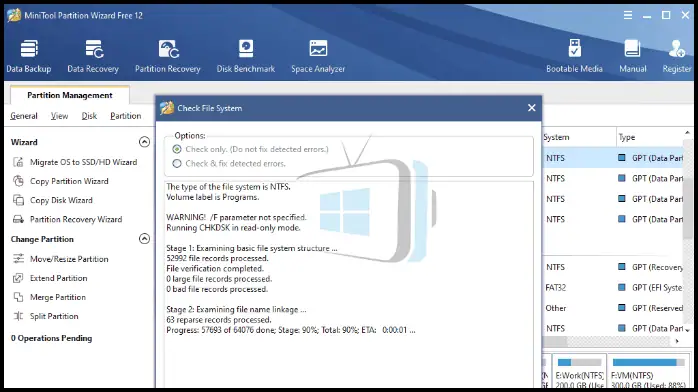Open Space Analyzer

[318, 56]
